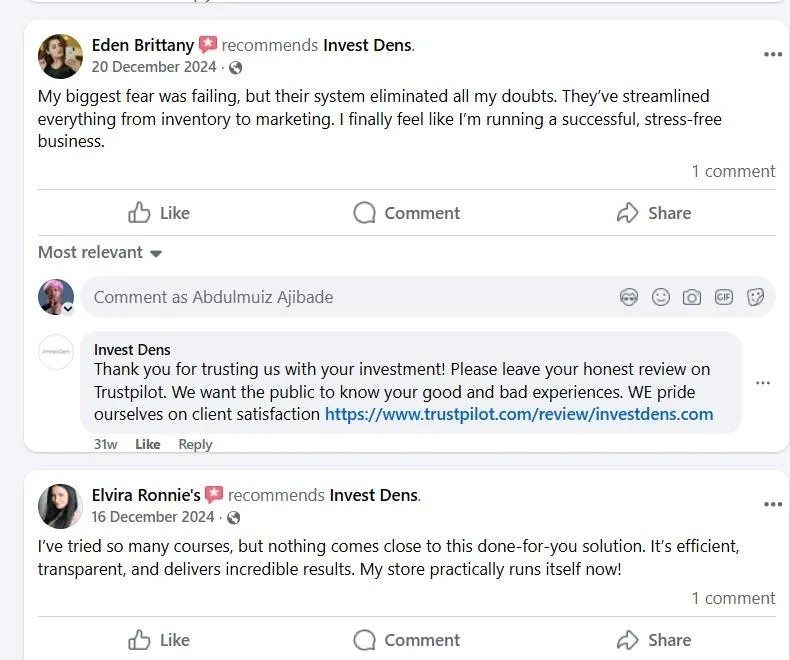Like Elvira Ronnie's recommendation post
Screen dimensions: 790x660
click(159, 640)
